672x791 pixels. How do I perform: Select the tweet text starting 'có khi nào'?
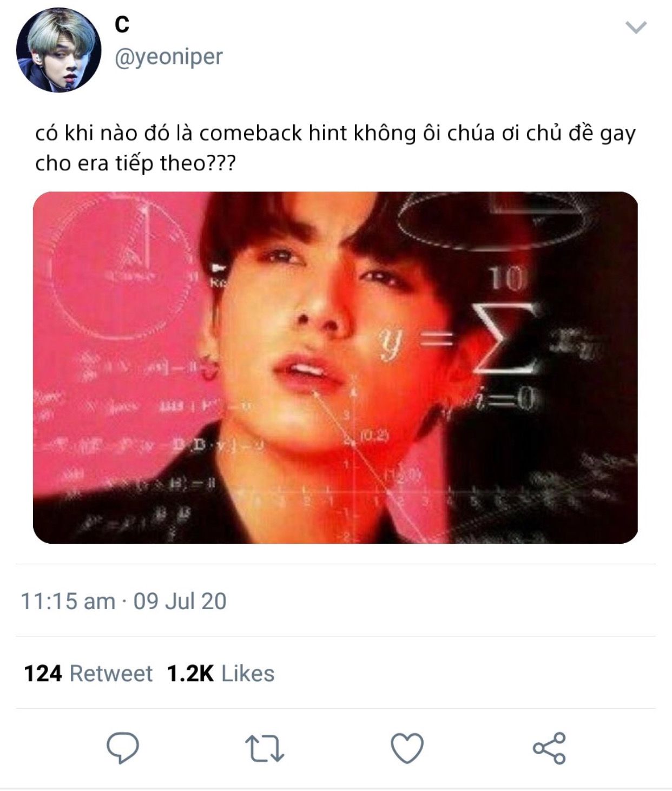coord(335,148)
